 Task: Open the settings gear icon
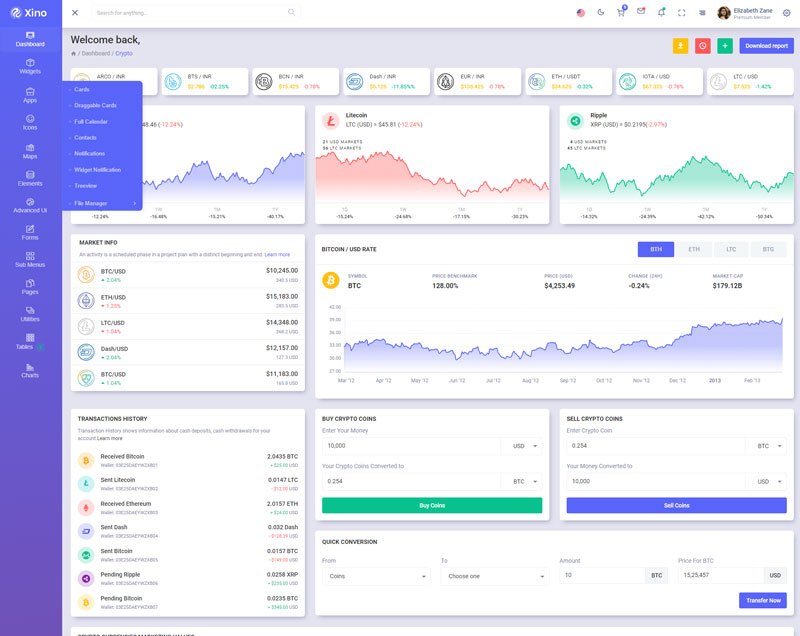pos(786,13)
